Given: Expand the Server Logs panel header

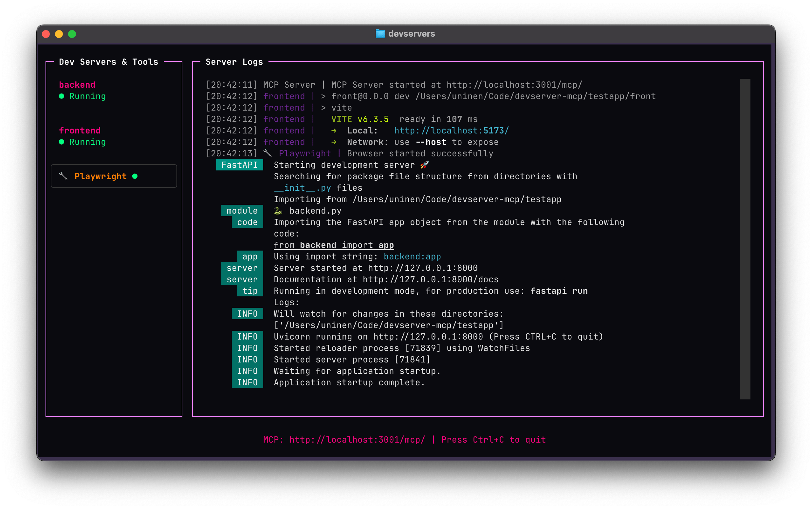Looking at the screenshot, I should point(234,61).
